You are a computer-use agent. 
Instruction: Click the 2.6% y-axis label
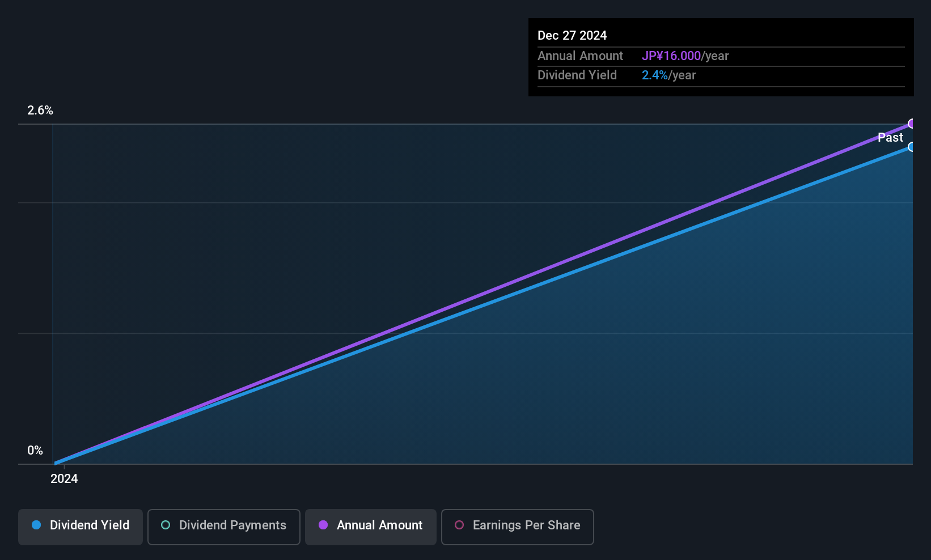(x=40, y=111)
